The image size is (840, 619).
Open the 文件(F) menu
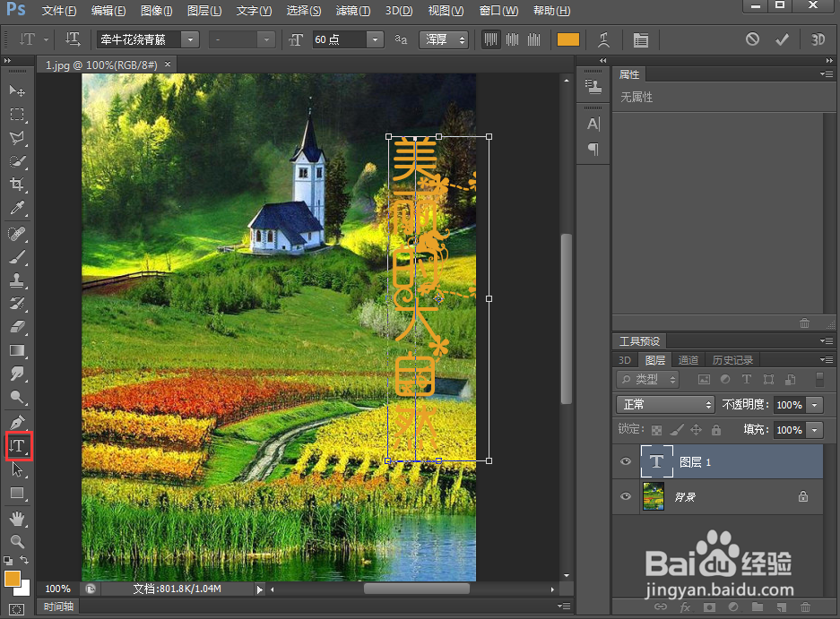coord(59,11)
